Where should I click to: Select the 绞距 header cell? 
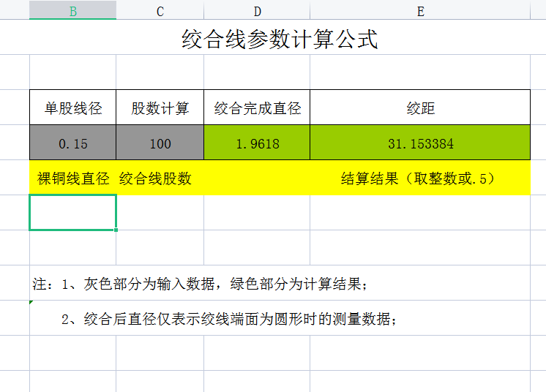(x=420, y=108)
